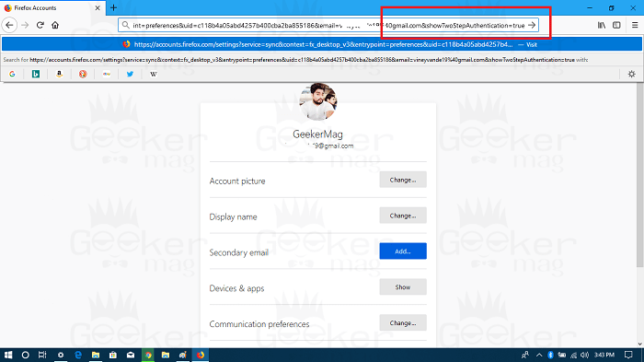Click the go arrow in the address bar
Viewport: 644px width, 362px height.
tap(532, 25)
